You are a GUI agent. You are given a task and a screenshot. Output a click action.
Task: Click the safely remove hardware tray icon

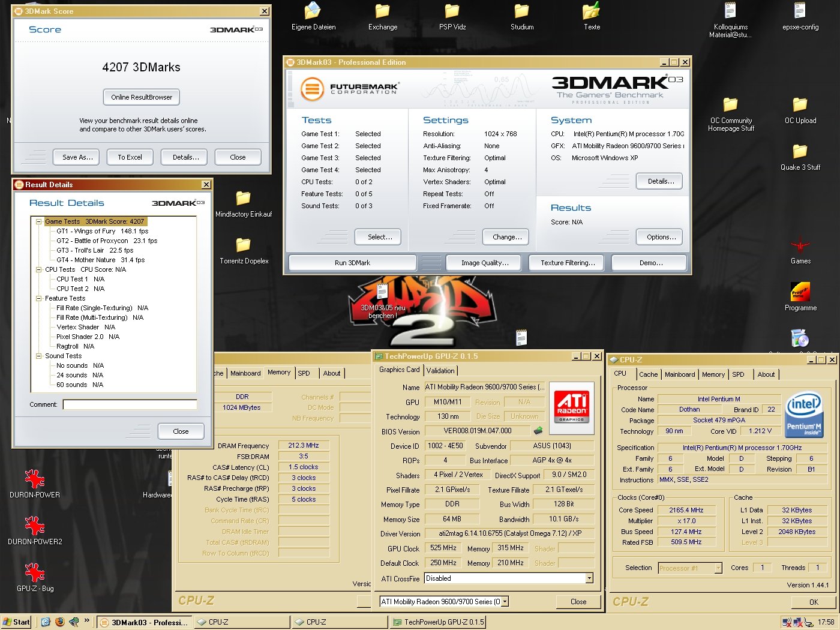pyautogui.click(x=808, y=622)
